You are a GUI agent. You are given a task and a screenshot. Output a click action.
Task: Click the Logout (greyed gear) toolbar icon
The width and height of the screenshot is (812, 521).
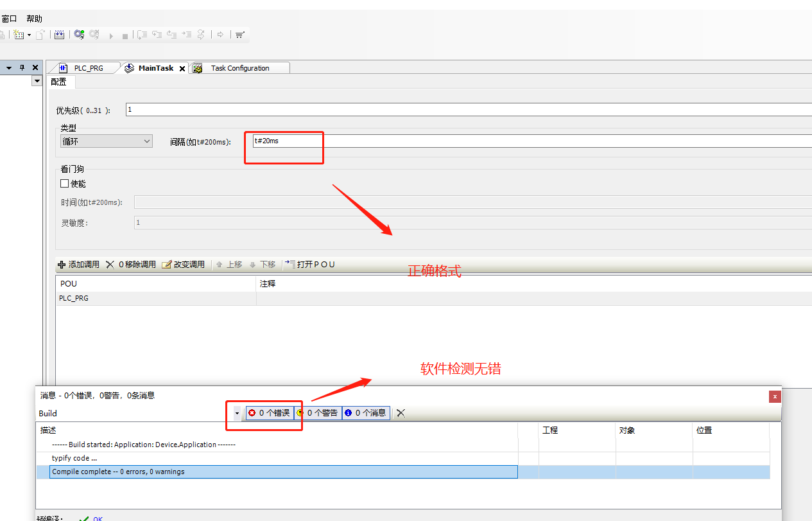point(94,35)
